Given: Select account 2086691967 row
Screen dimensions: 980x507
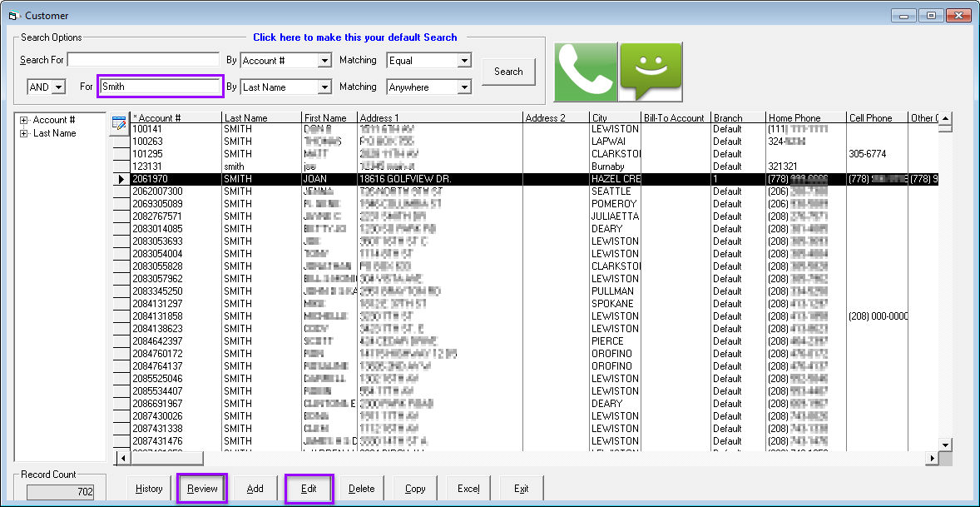Looking at the screenshot, I should point(534,404).
